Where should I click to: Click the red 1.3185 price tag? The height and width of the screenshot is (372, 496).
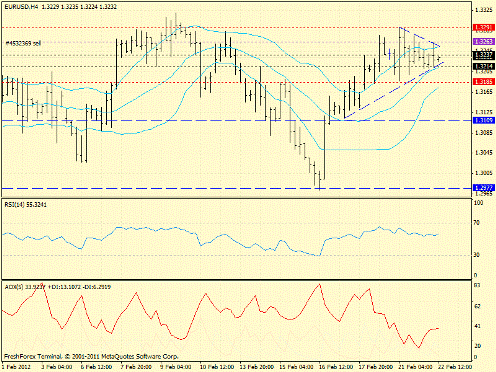click(x=484, y=82)
